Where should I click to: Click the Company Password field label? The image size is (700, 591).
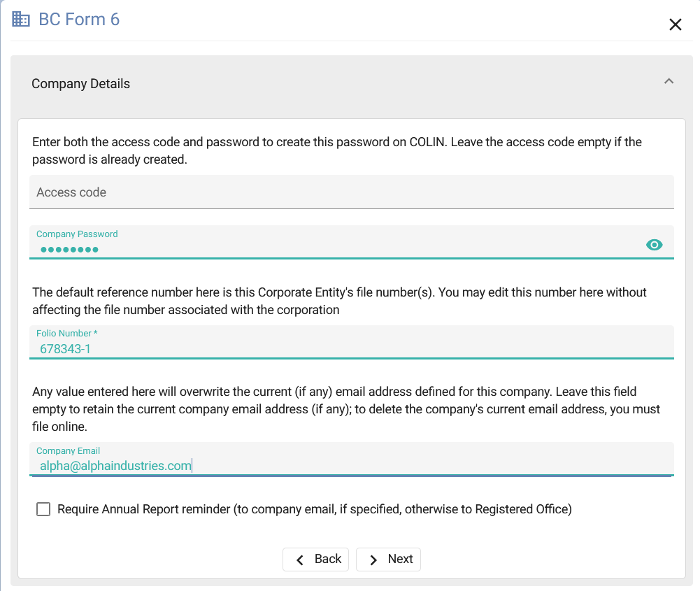77,234
